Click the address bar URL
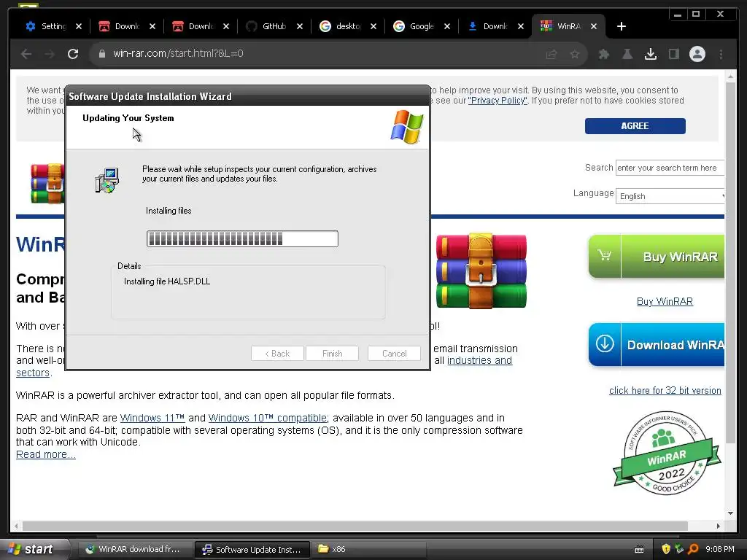 178,53
